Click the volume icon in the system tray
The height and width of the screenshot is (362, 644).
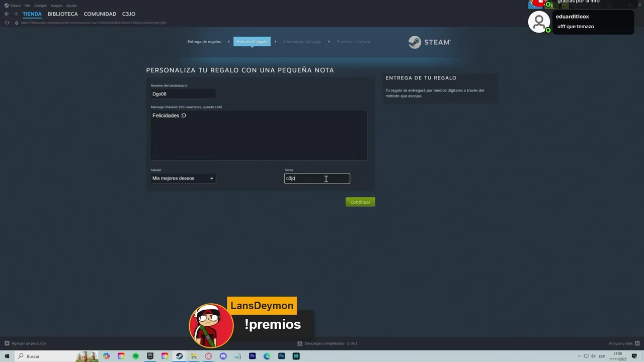pos(594,356)
